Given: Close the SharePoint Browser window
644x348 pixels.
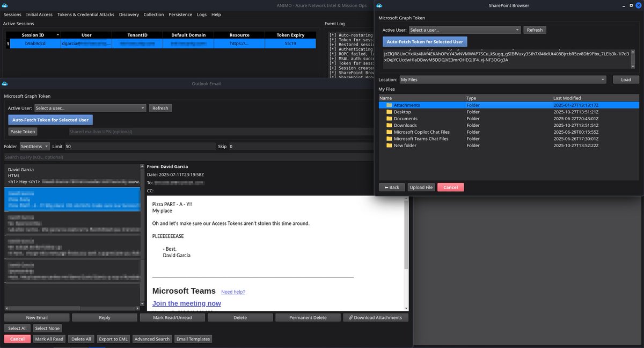Looking at the screenshot, I should click(x=638, y=5).
